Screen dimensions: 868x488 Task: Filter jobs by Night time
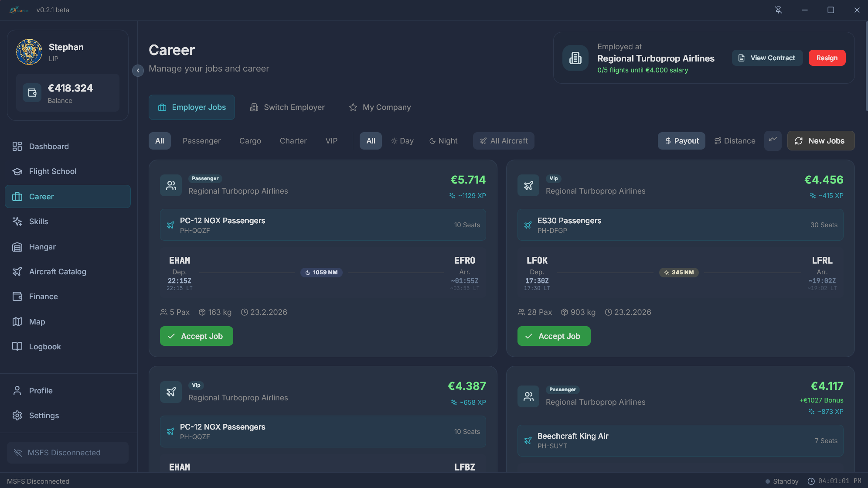443,141
